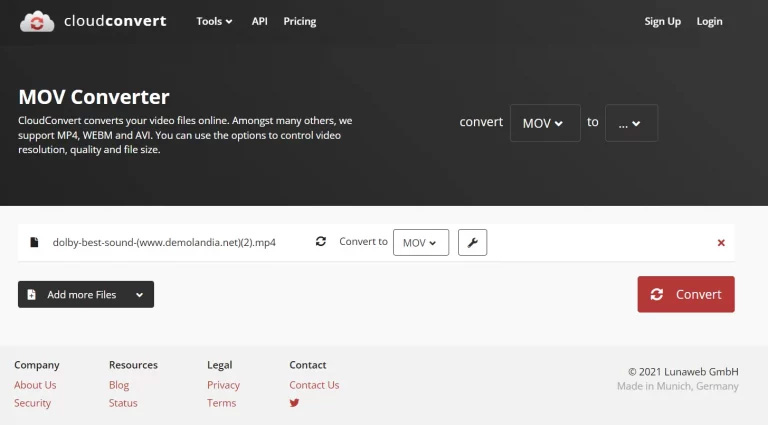Click the CloudConvert cloud logo icon
The height and width of the screenshot is (425, 768).
point(37,21)
